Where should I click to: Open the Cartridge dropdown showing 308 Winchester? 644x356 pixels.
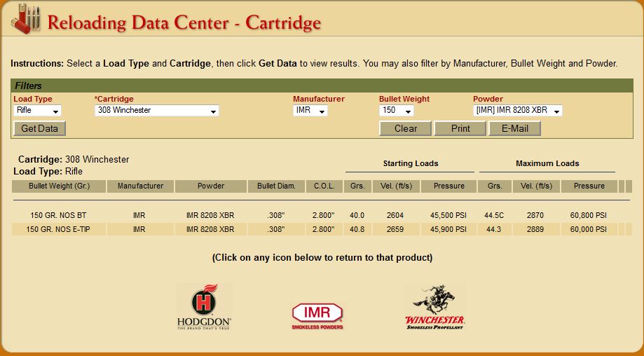tap(156, 111)
